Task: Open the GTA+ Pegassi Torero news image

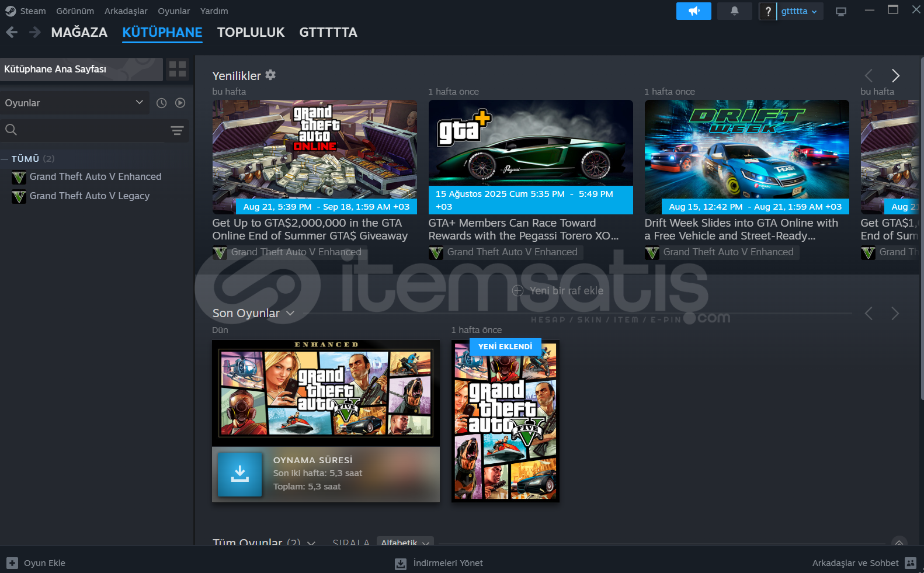Action: pos(530,157)
